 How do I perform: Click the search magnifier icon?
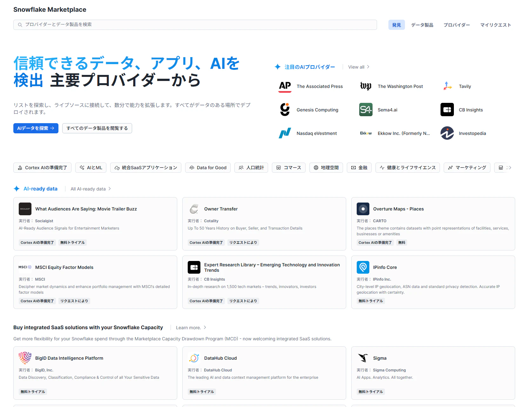point(20,25)
